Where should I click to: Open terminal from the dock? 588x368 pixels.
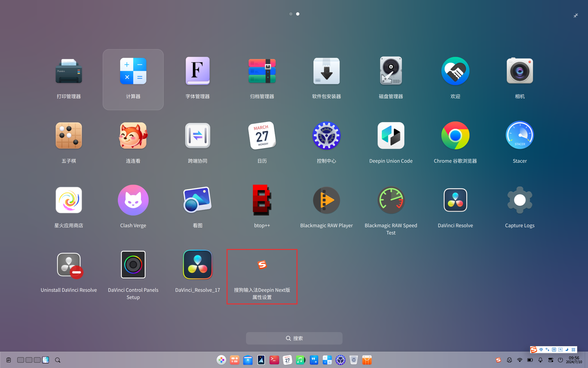click(274, 360)
